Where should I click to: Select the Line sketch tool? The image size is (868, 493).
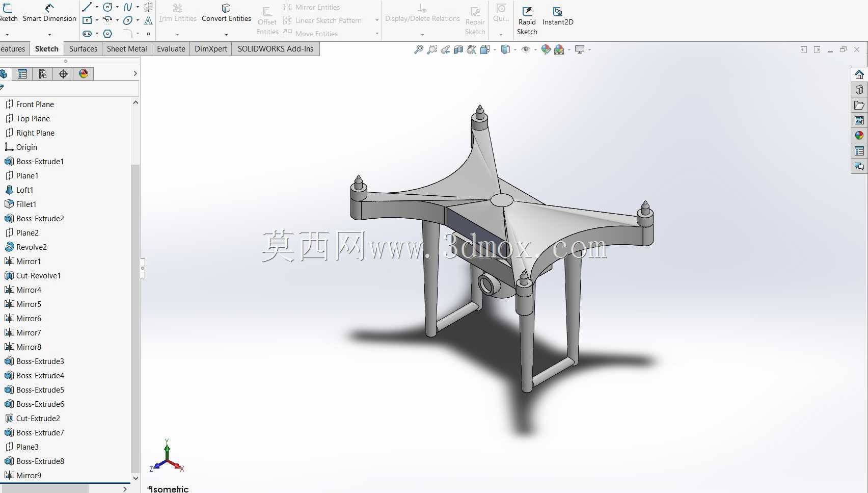click(x=87, y=7)
